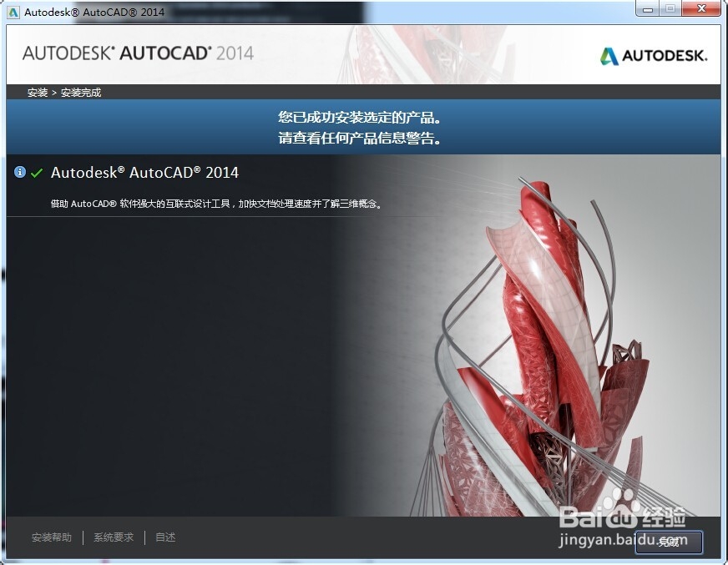Image resolution: width=728 pixels, height=565 pixels.
Task: Click the Autodesk logo in the header
Action: (653, 56)
